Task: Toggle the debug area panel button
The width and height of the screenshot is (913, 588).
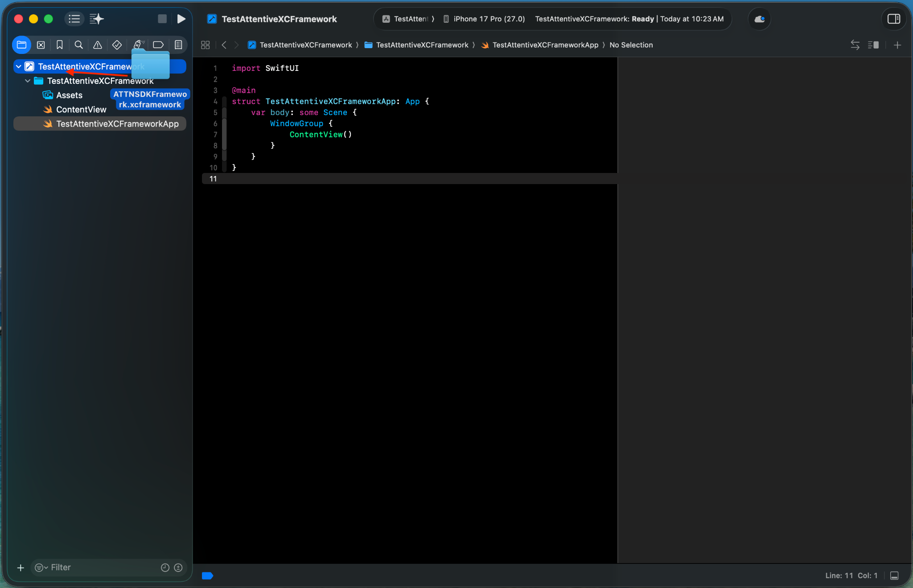Action: pyautogui.click(x=894, y=576)
